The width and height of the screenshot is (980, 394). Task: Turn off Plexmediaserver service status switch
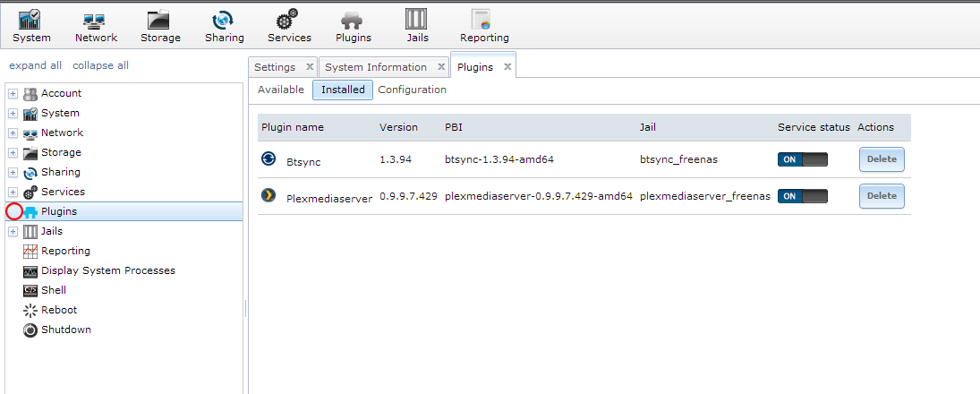pos(803,196)
